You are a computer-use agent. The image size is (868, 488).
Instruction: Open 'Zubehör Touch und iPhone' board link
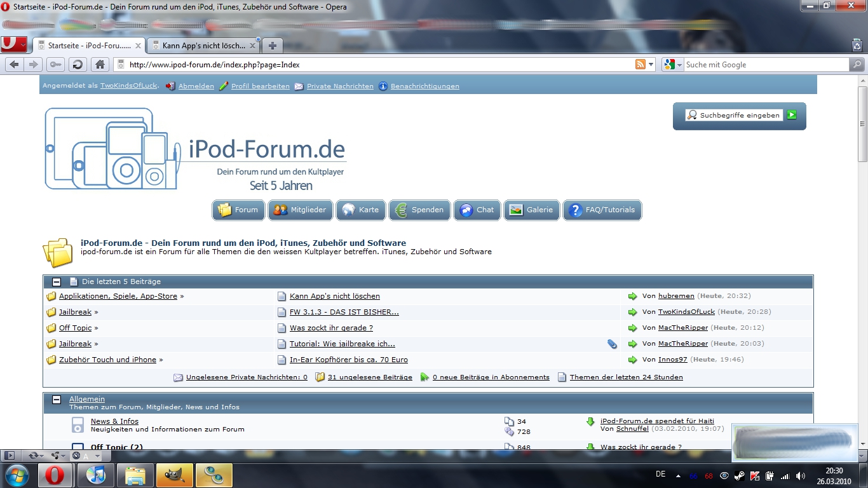coord(107,360)
